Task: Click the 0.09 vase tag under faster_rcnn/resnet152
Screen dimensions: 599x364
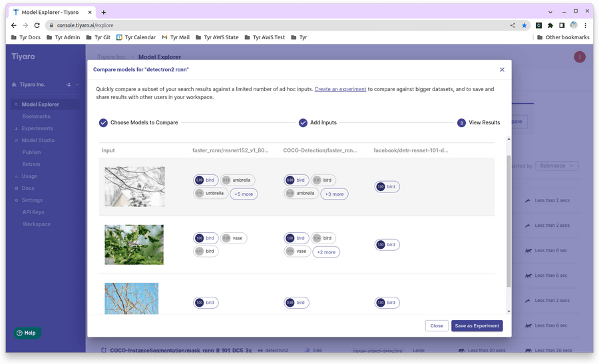Action: (x=234, y=238)
